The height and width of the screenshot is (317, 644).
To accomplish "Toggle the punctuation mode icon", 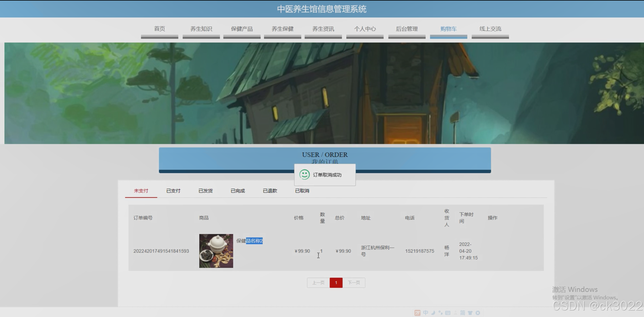I will click(440, 313).
